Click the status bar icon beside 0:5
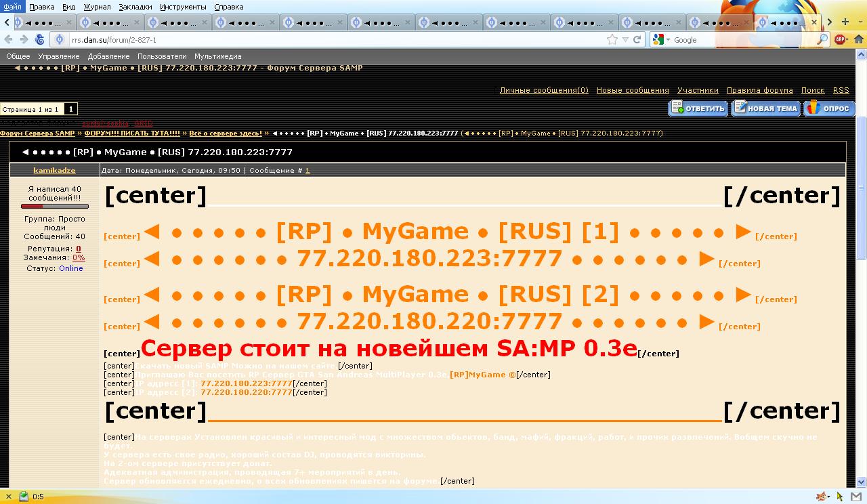Viewport: 867px width, 504px height. [23, 497]
